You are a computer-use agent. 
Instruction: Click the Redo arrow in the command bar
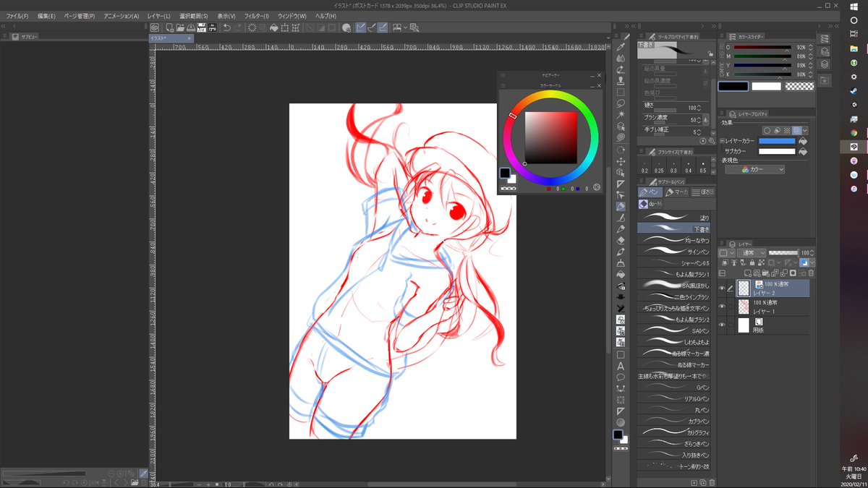pyautogui.click(x=239, y=27)
